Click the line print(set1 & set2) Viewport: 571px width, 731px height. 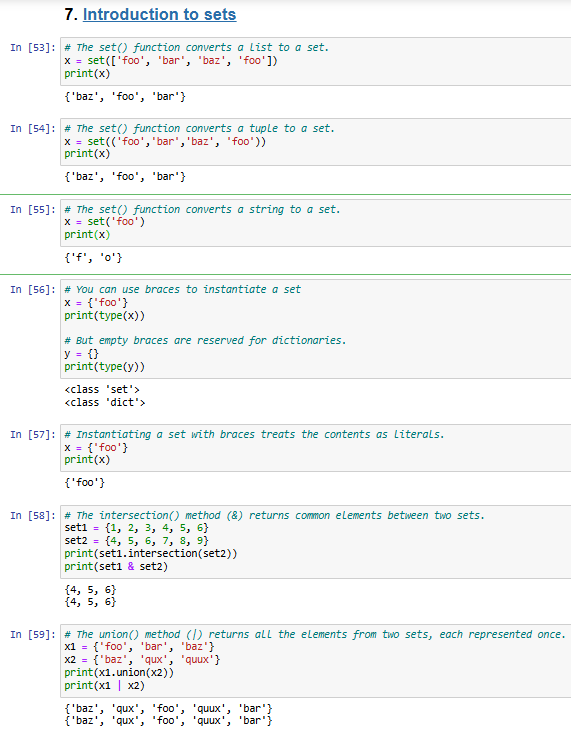tap(116, 566)
